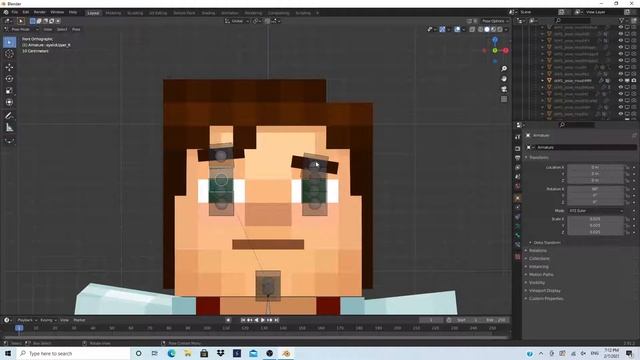The image size is (640, 360).
Task: Select the Select Box tool
Action: click(x=9, y=42)
